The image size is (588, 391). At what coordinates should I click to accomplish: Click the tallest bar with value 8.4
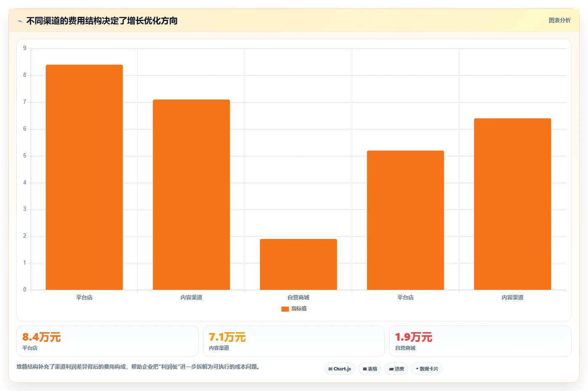(x=84, y=177)
